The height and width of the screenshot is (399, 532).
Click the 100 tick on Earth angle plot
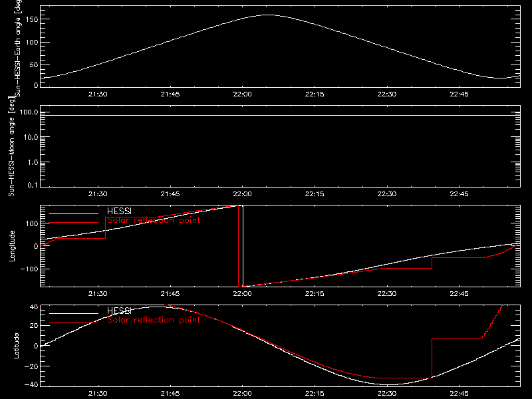point(32,43)
